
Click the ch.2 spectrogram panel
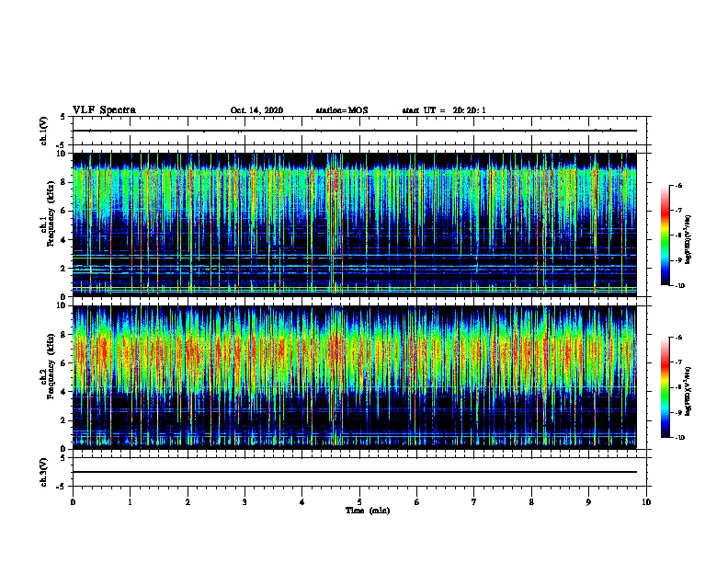[x=355, y=377]
